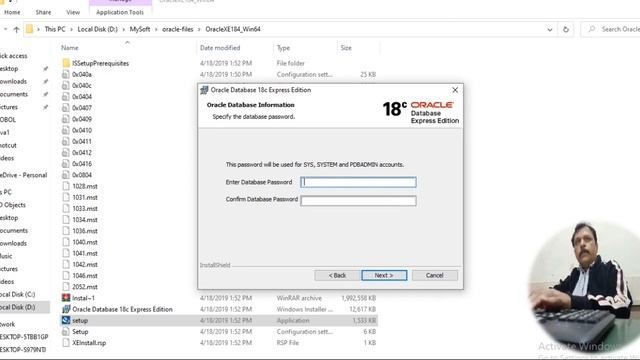Click the Back button in installer dialog

337,276
